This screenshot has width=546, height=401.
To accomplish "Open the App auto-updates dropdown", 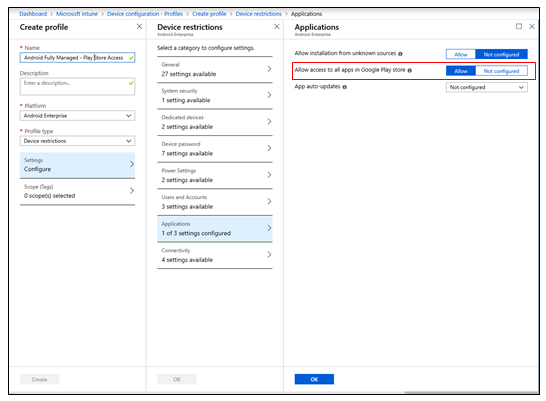I will pyautogui.click(x=486, y=87).
